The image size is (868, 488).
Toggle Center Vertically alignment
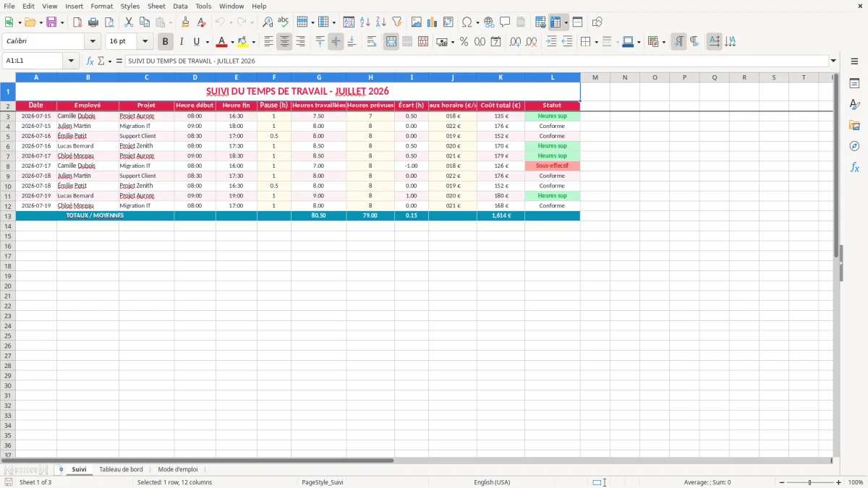pyautogui.click(x=336, y=42)
